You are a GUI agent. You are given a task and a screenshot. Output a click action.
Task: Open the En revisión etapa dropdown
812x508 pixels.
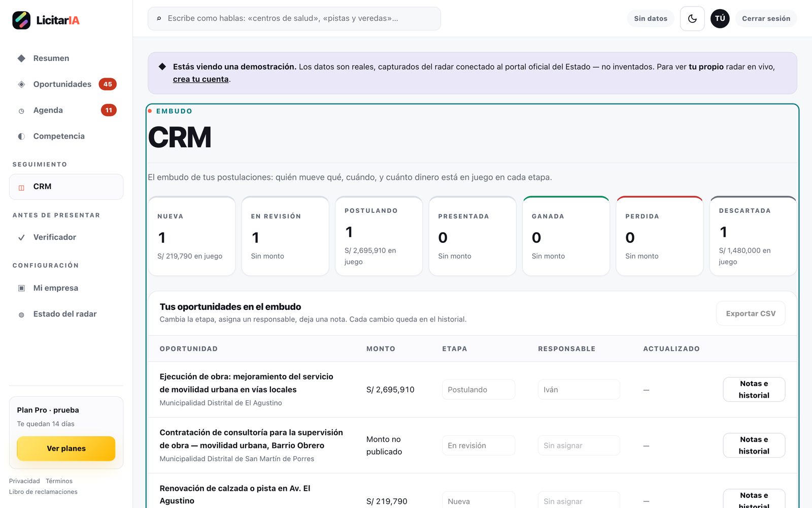coord(479,446)
